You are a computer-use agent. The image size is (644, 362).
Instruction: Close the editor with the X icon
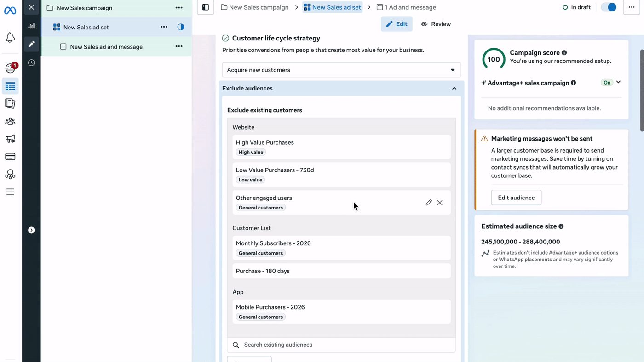point(31,7)
